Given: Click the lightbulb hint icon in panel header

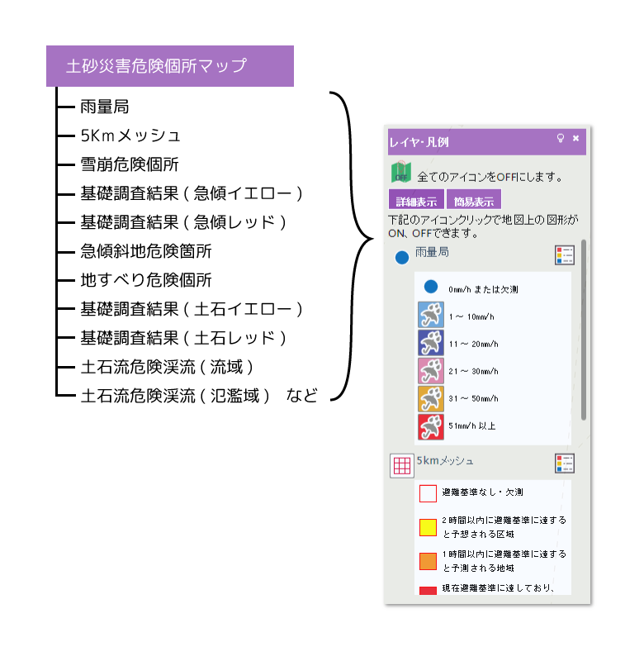Looking at the screenshot, I should coord(560,138).
